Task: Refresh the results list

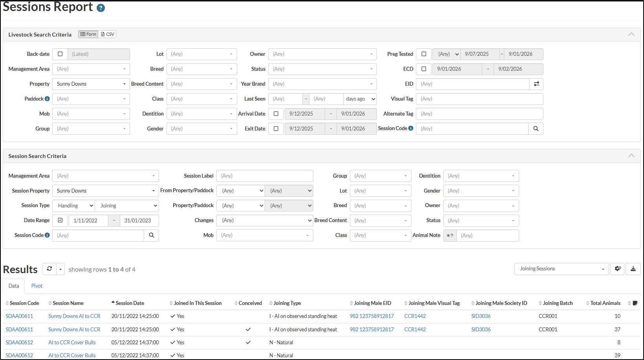Action: (49, 269)
